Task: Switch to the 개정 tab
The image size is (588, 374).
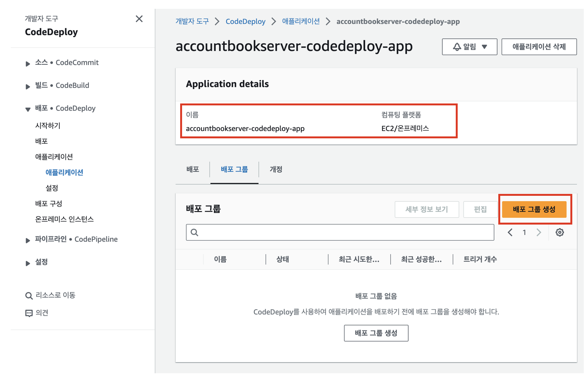Action: point(276,169)
